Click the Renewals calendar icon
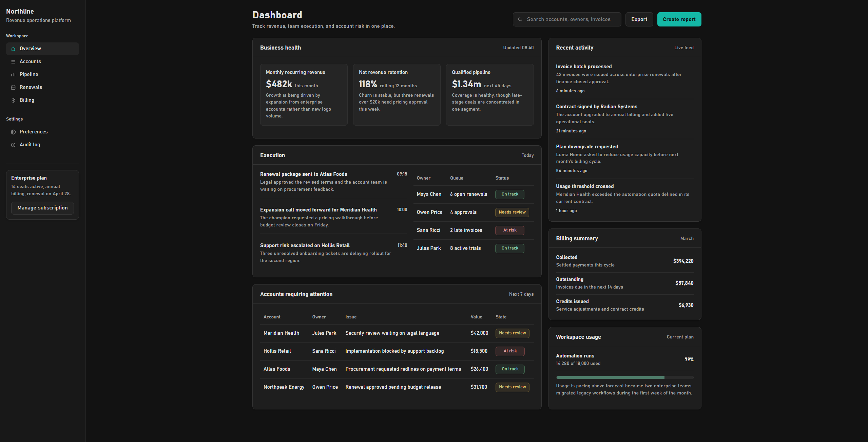Screen dimensions: 868x442 point(13,88)
